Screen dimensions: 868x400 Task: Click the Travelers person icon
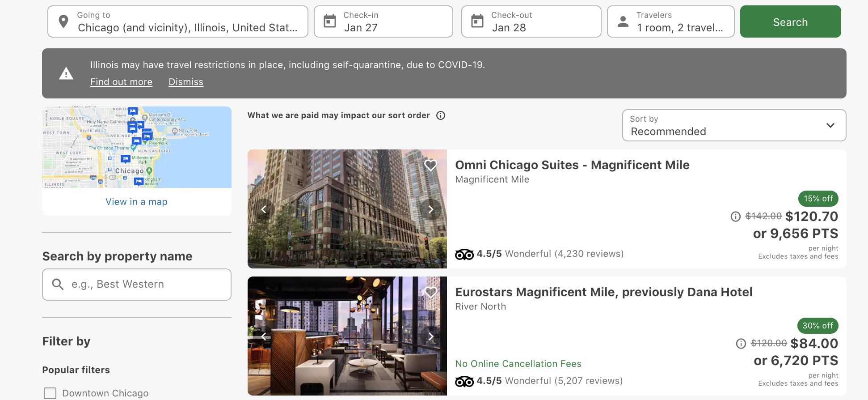click(623, 21)
